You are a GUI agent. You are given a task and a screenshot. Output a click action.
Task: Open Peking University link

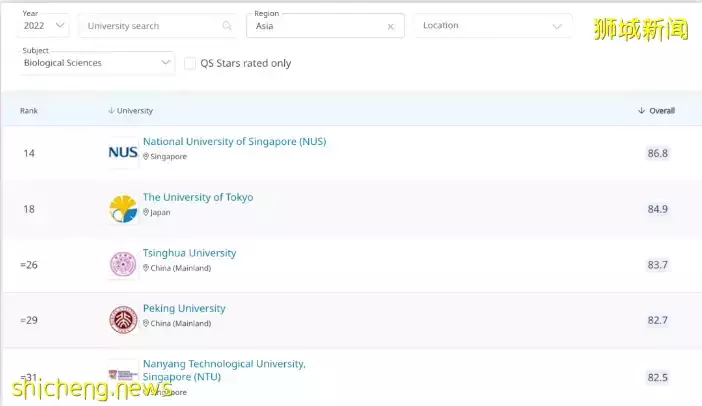click(184, 308)
